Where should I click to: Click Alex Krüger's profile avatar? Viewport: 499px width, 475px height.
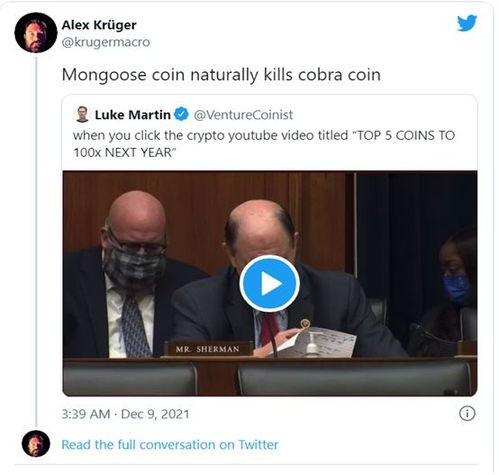click(36, 33)
